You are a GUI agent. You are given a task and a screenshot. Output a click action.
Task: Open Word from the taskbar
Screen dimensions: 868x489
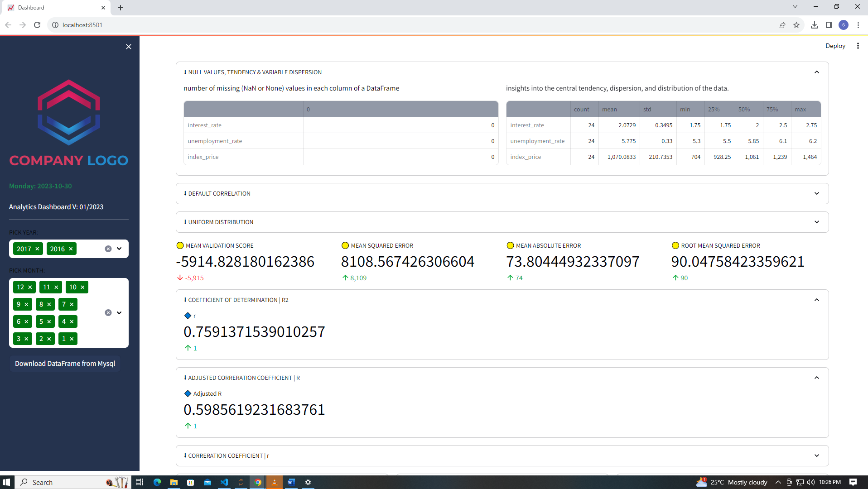(291, 482)
